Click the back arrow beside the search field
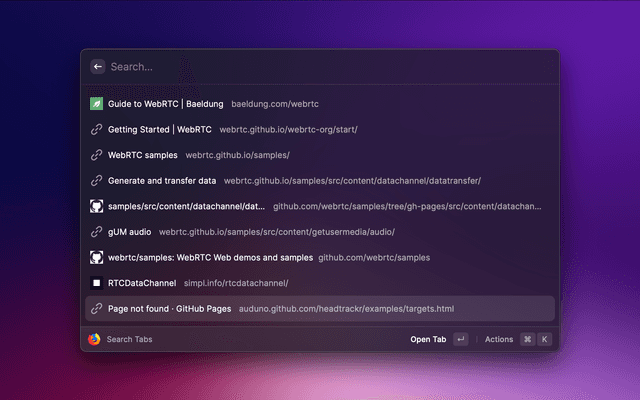The width and height of the screenshot is (640, 400). point(97,66)
